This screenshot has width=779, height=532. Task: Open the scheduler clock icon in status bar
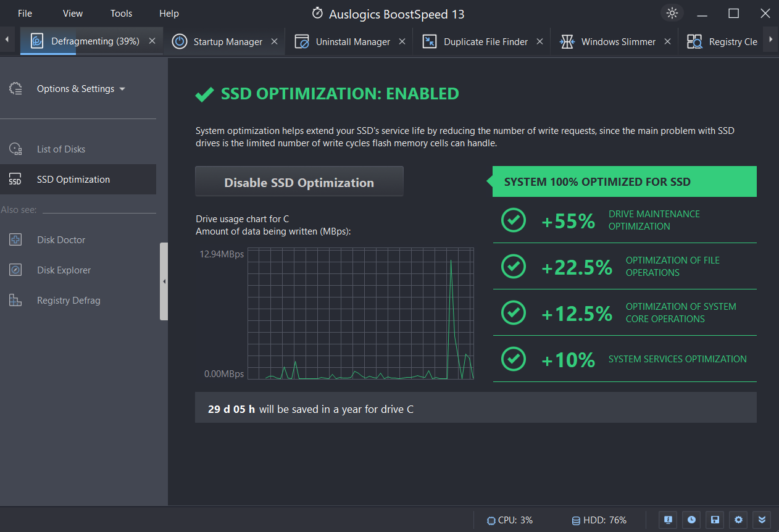tap(691, 520)
